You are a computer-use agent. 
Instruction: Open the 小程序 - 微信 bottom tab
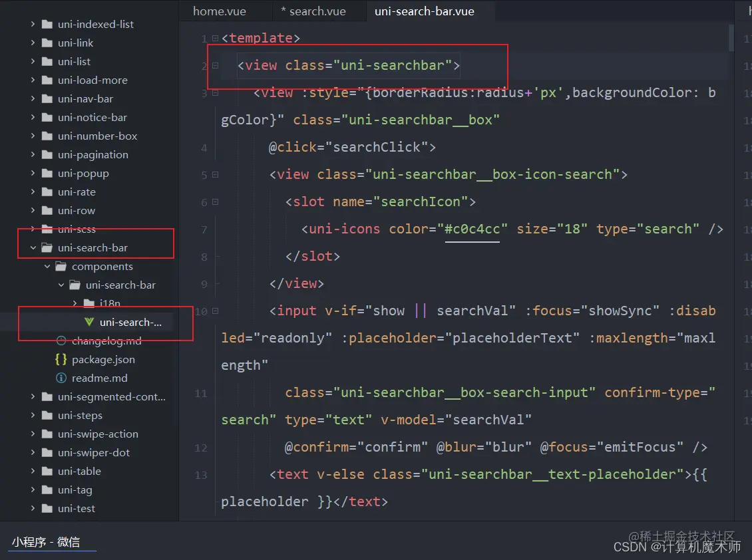pos(46,542)
